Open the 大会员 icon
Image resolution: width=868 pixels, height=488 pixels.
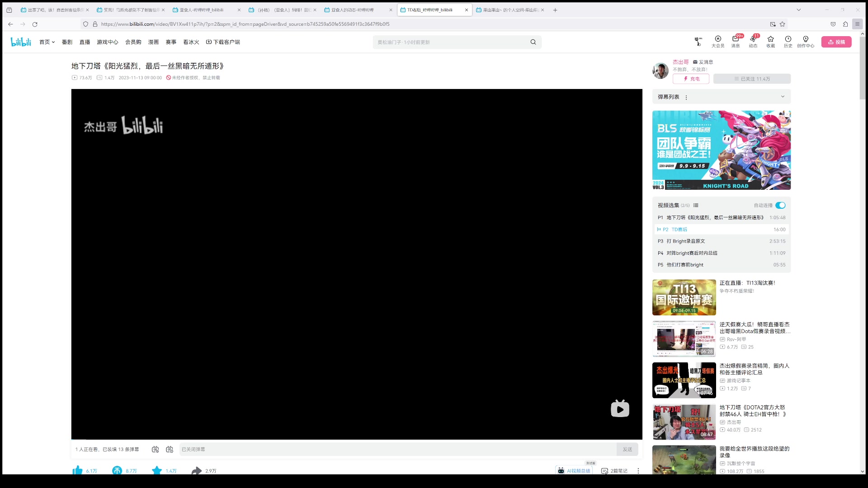click(x=717, y=42)
